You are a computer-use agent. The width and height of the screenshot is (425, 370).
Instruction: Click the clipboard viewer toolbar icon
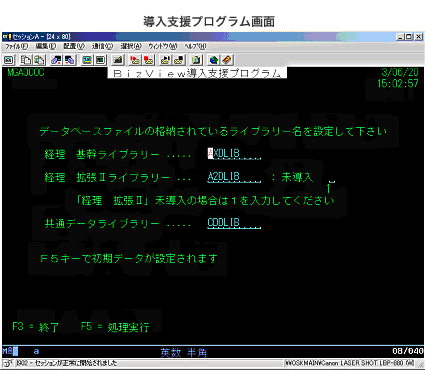[196, 60]
